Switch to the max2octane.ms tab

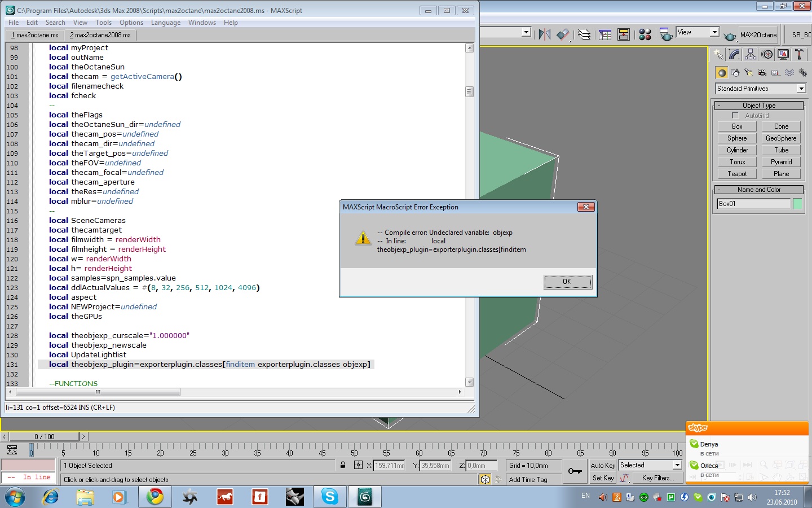(x=34, y=35)
